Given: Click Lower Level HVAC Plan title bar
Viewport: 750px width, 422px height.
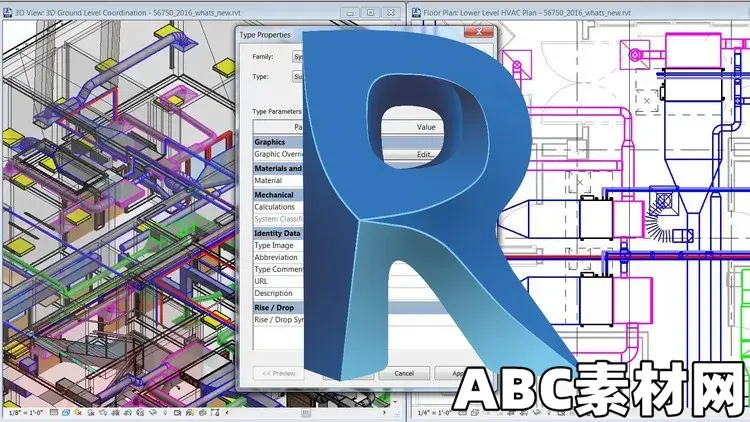Looking at the screenshot, I should pyautogui.click(x=527, y=12).
